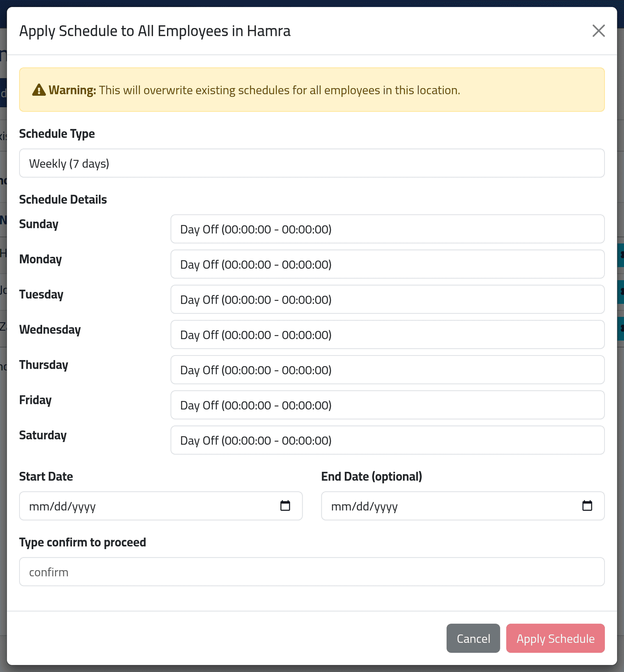
Task: Focus the Start Date field
Action: click(x=161, y=506)
